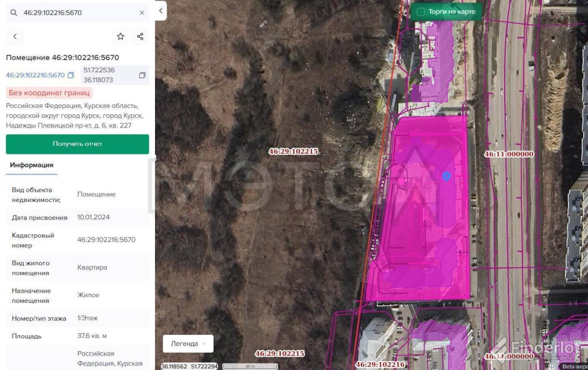Click the "Без координат границ" badge

(x=49, y=93)
